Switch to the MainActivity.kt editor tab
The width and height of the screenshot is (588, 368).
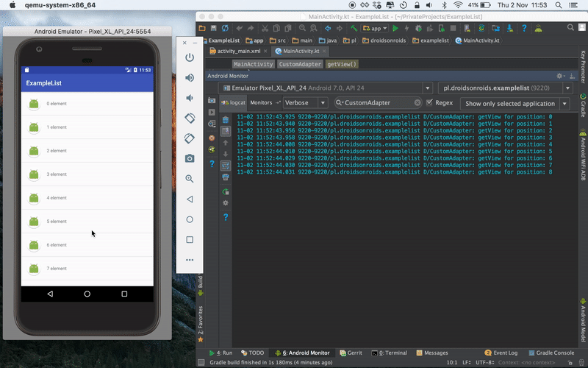tap(301, 51)
